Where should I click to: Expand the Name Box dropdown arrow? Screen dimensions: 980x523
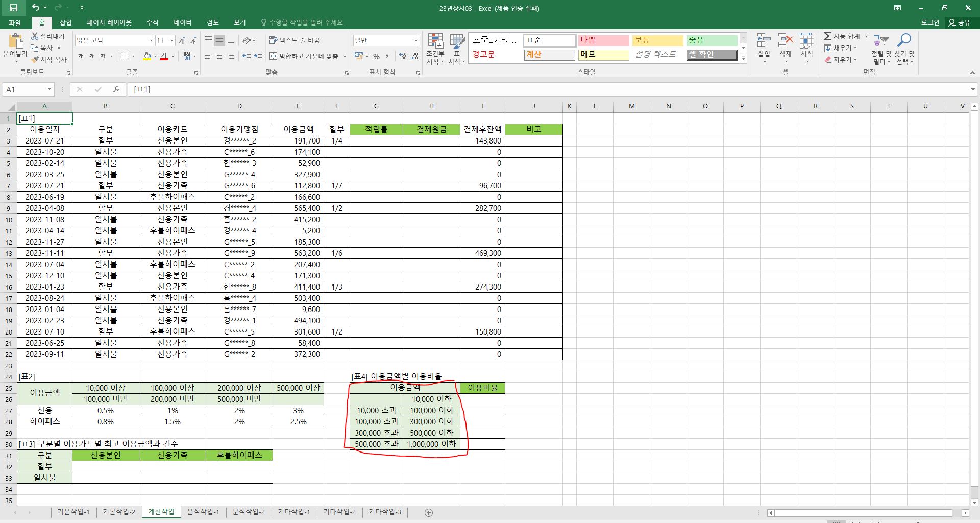[49, 89]
